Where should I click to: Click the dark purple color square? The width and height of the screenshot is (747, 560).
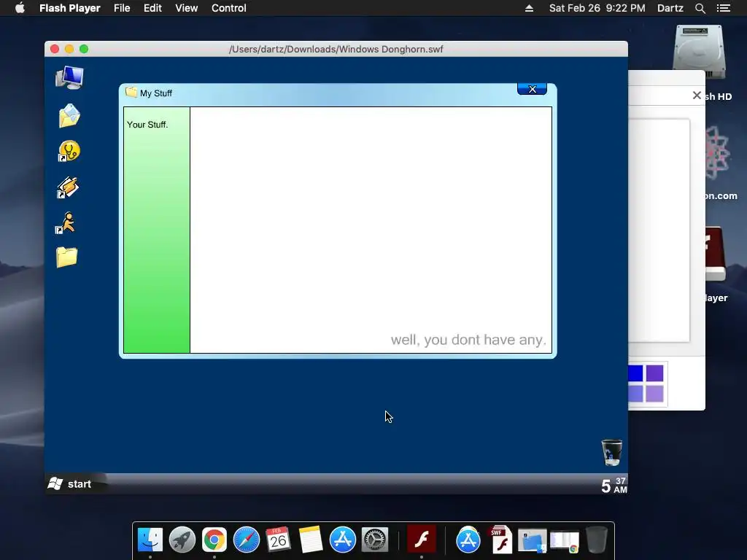(654, 374)
